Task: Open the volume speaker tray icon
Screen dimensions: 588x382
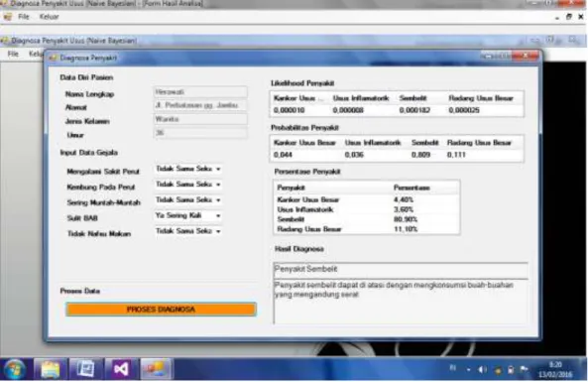Action: 482,370
